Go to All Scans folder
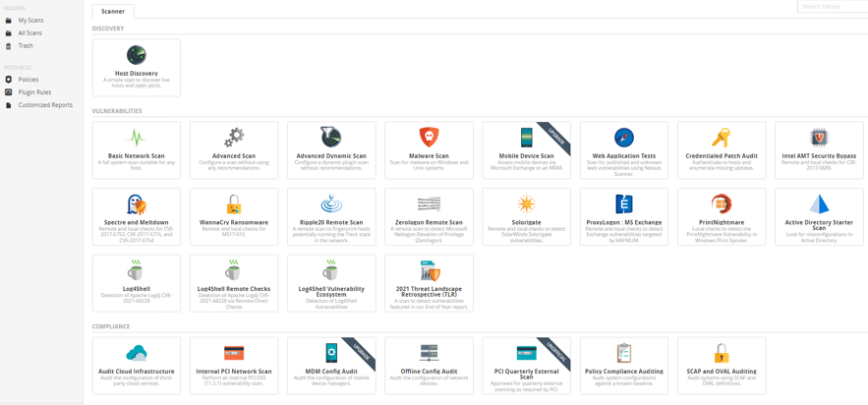 pos(30,32)
